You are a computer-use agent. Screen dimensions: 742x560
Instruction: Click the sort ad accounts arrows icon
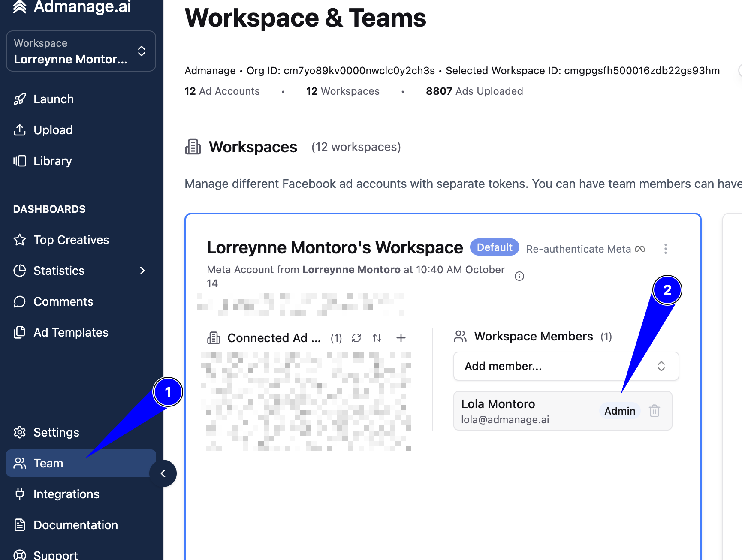(377, 338)
